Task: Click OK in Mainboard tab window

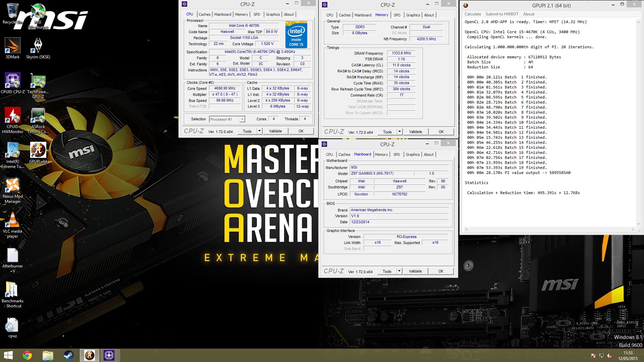Action: [441, 271]
